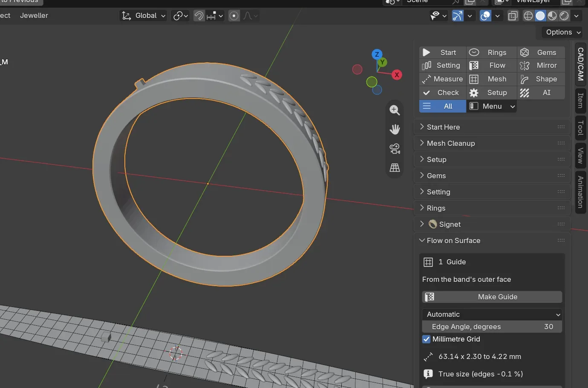The image size is (588, 388).
Task: Toggle viewport overlays button
Action: pos(485,16)
